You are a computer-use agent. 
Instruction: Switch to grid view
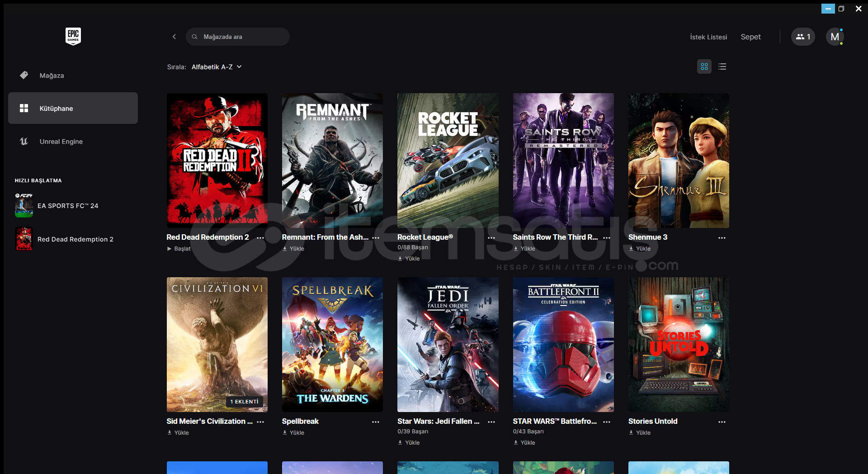(704, 66)
